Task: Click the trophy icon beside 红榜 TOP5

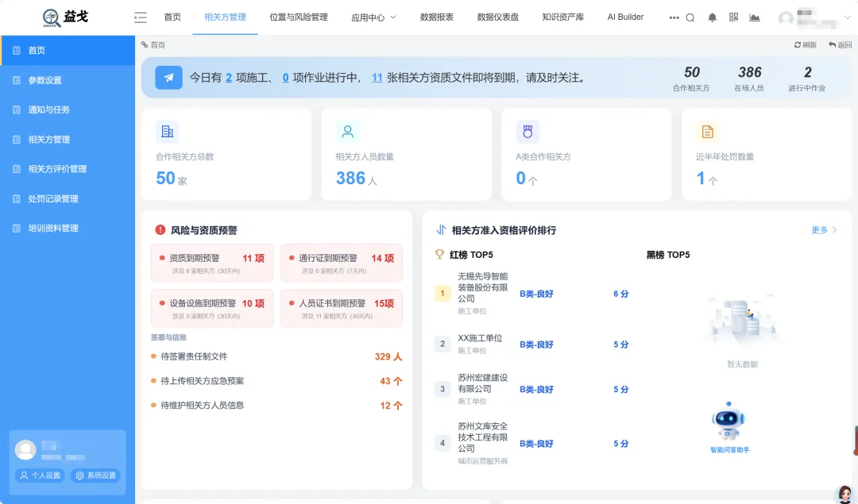Action: pos(439,254)
